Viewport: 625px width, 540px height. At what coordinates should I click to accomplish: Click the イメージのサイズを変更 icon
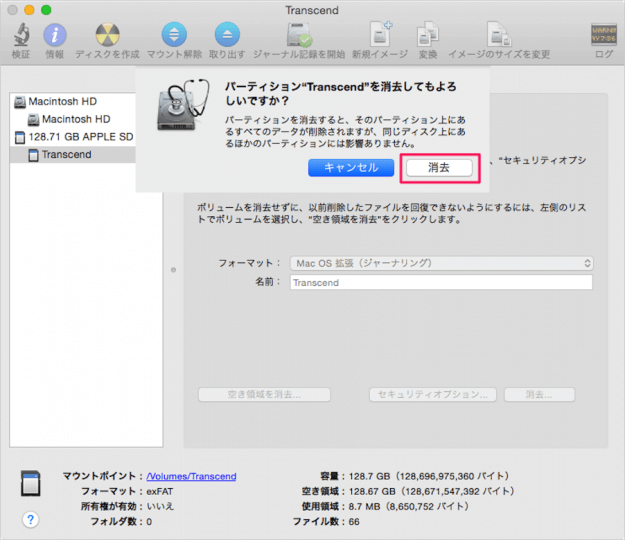click(498, 35)
